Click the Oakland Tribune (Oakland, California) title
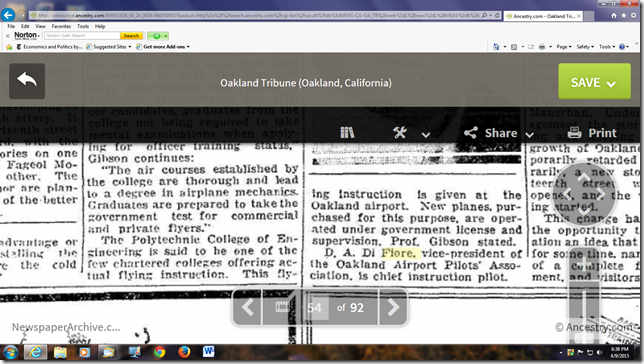 pyautogui.click(x=306, y=83)
